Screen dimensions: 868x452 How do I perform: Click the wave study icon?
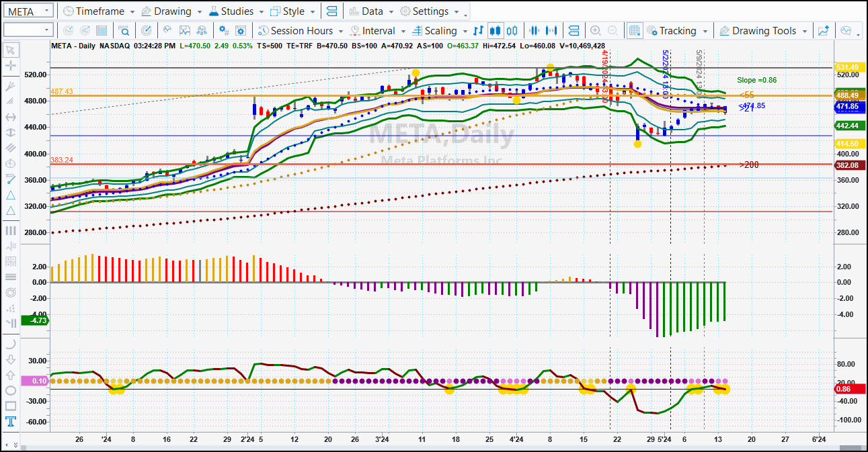click(x=167, y=31)
